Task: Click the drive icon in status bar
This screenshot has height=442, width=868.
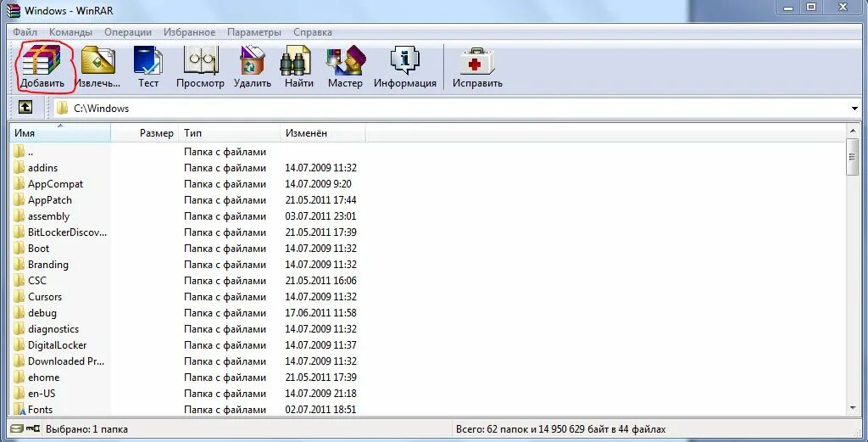Action: click(17, 428)
